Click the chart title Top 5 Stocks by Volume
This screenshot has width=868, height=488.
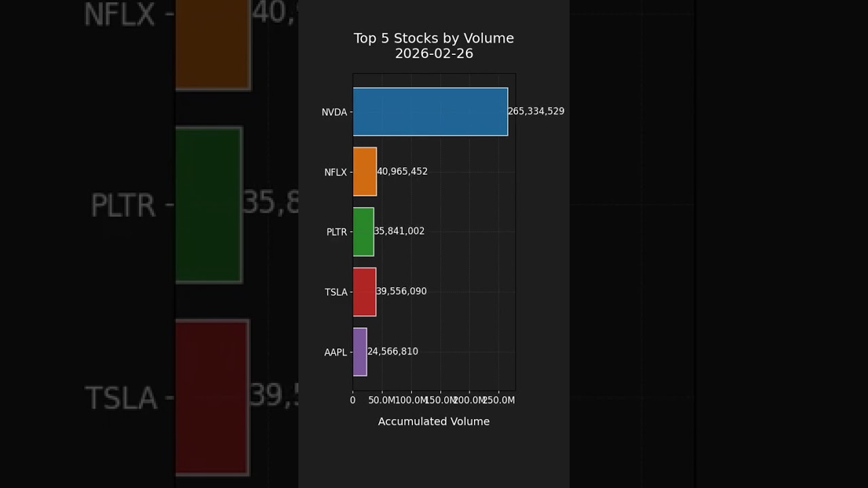click(x=434, y=39)
